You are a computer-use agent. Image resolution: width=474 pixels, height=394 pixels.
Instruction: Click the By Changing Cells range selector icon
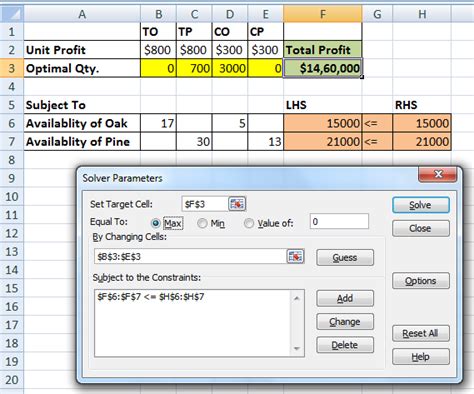pyautogui.click(x=295, y=256)
